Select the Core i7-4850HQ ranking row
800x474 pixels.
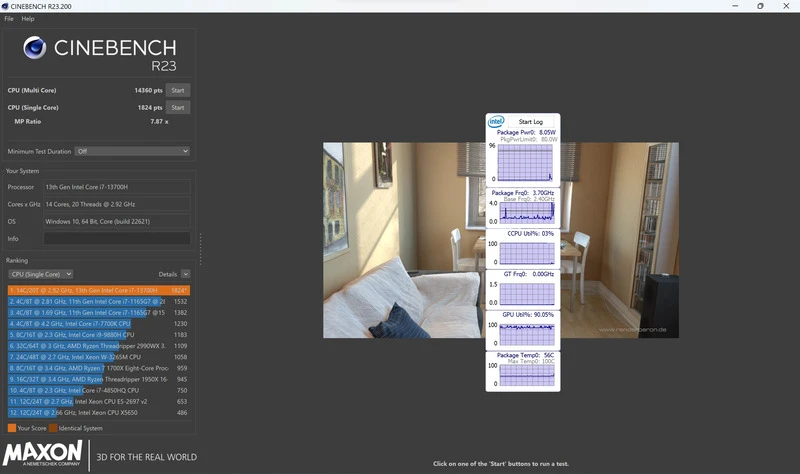click(x=98, y=390)
